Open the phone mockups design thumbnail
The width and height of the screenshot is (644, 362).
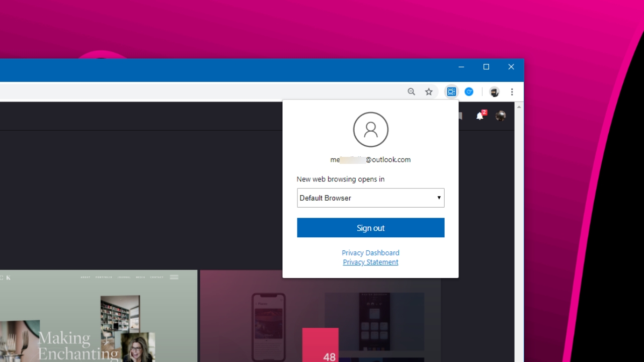tap(320, 316)
